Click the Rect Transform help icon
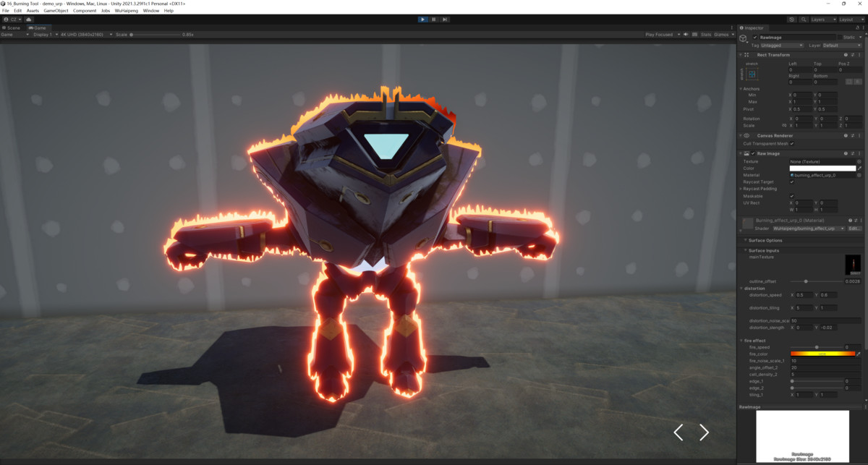The height and width of the screenshot is (465, 868). point(845,55)
